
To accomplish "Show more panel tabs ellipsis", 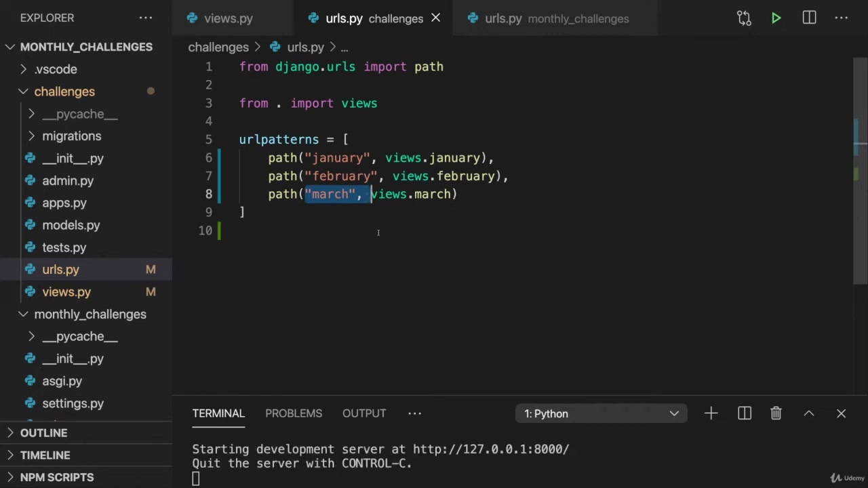I will point(415,413).
